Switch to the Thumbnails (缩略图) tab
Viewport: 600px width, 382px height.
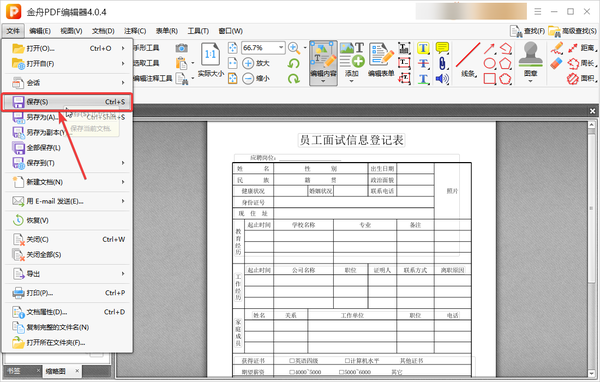tap(56, 371)
